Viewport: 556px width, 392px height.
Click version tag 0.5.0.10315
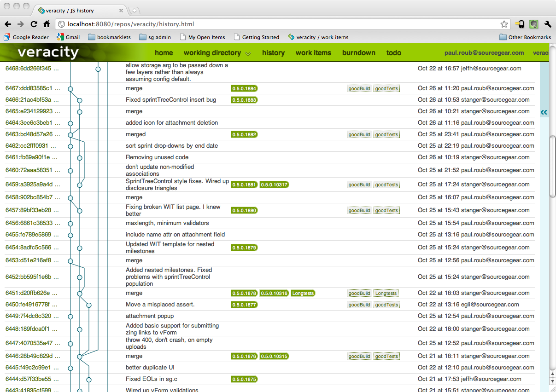coord(274,357)
